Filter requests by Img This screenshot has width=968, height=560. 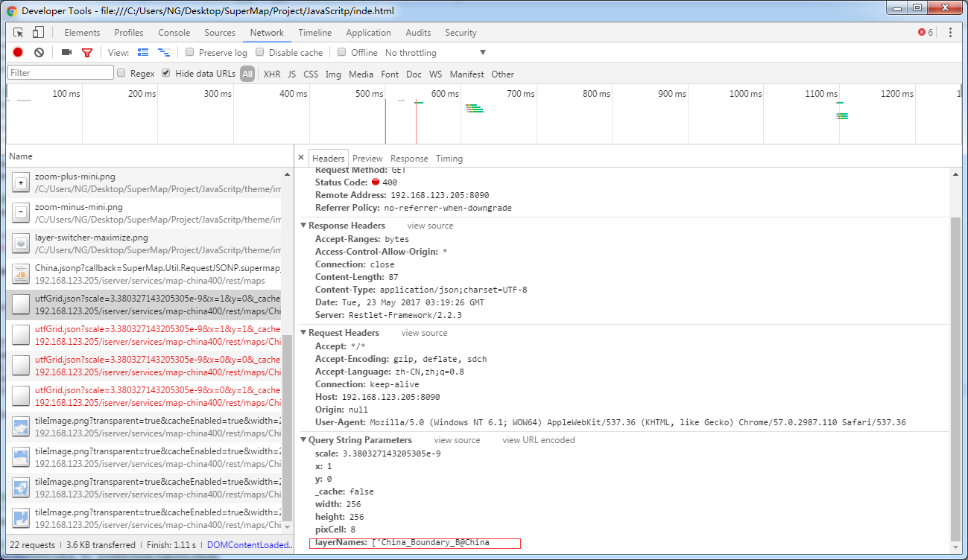(333, 74)
